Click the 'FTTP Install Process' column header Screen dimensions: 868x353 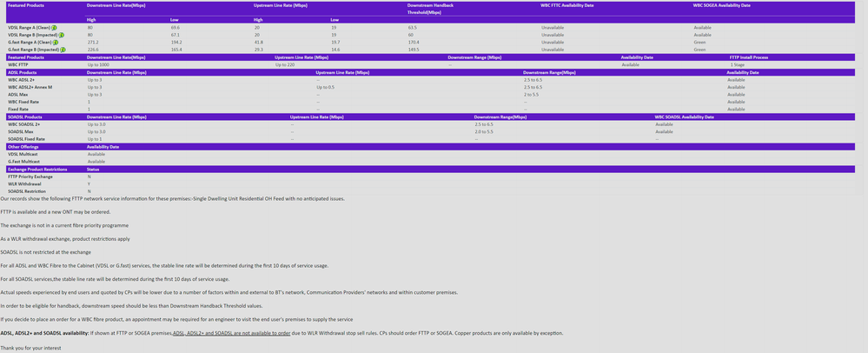(x=749, y=57)
